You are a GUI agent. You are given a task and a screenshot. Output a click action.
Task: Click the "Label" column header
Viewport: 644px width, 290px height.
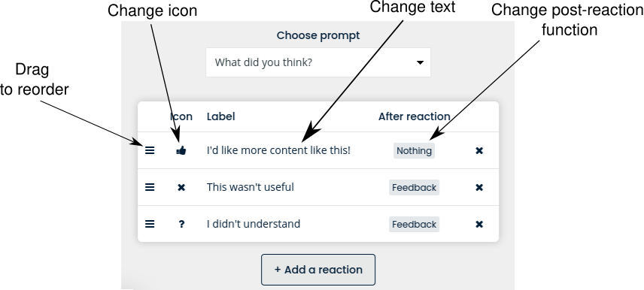[x=221, y=116]
